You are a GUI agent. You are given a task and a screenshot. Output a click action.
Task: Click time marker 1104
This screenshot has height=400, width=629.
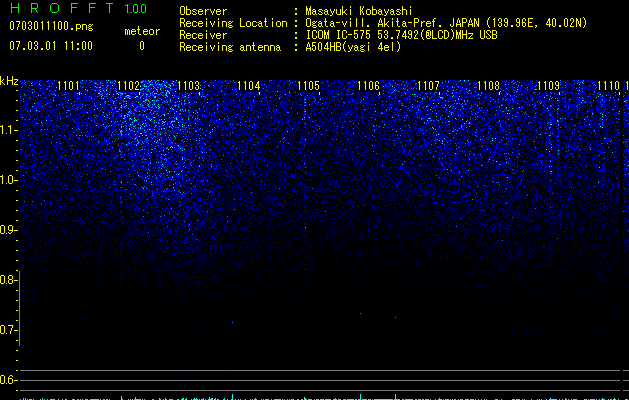pyautogui.click(x=248, y=86)
